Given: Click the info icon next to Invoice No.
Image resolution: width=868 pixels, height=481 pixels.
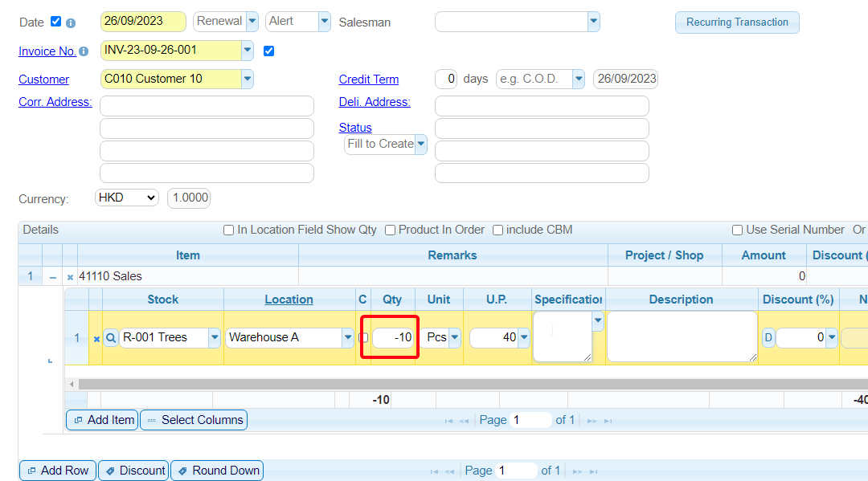Looking at the screenshot, I should [84, 51].
